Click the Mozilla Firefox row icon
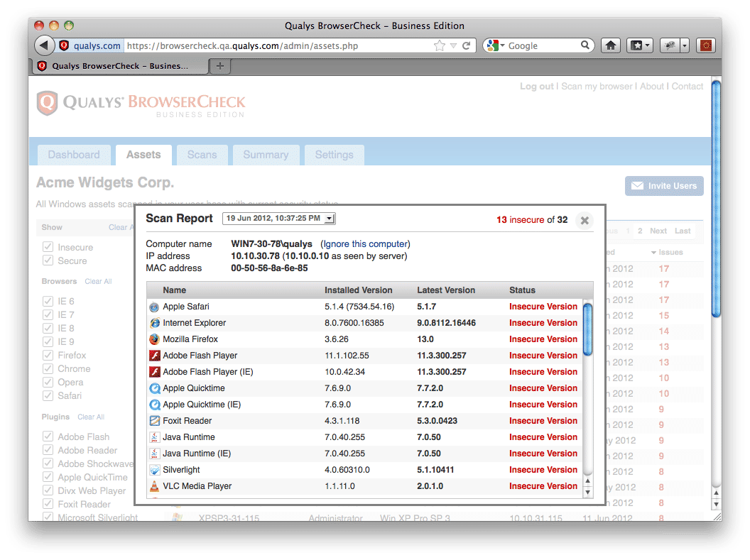750x560 pixels. click(154, 340)
